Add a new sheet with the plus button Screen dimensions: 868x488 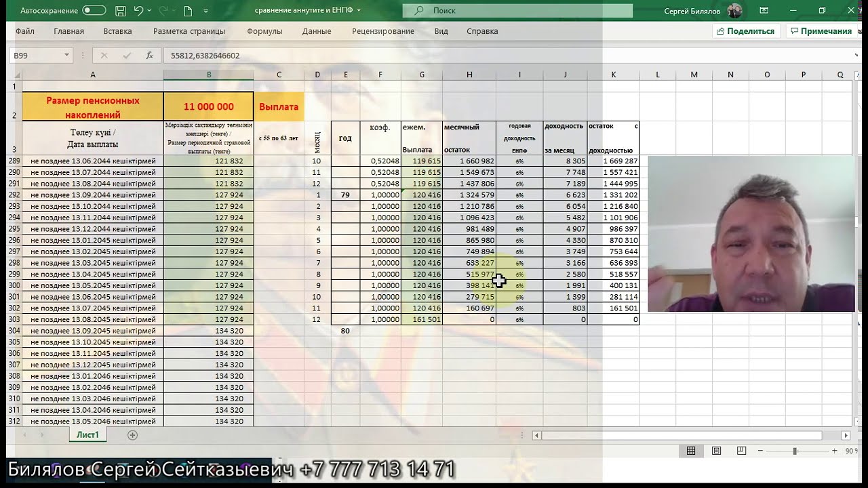132,435
